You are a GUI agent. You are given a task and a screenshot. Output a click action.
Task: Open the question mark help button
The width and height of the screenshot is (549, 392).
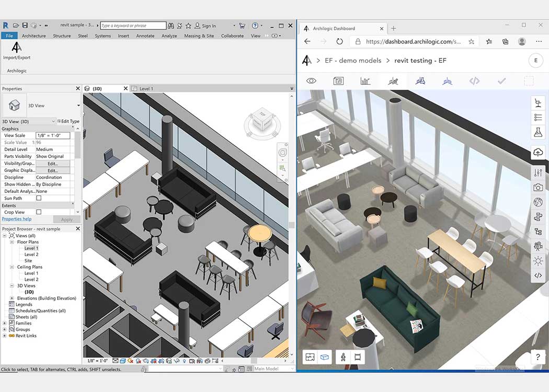pyautogui.click(x=537, y=357)
